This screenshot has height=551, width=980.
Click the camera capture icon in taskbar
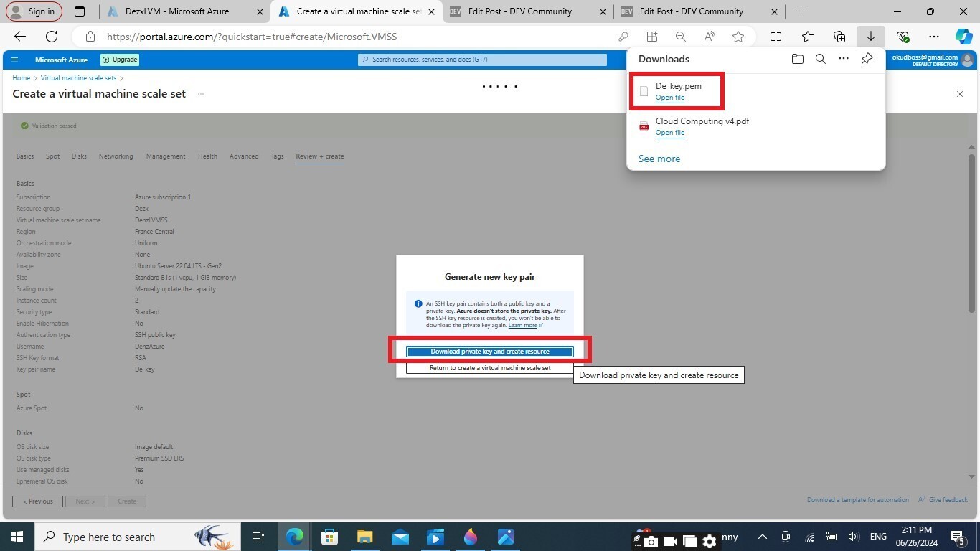(651, 541)
